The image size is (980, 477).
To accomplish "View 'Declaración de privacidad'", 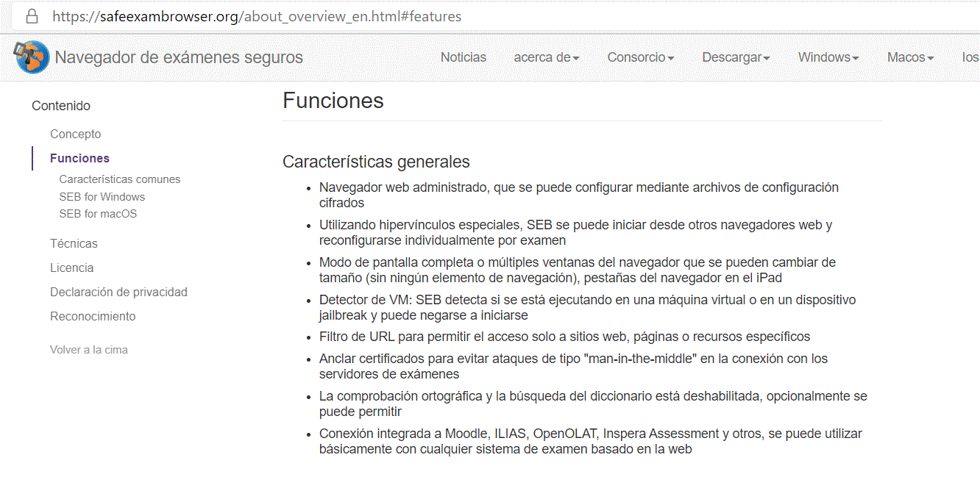I will click(x=118, y=292).
